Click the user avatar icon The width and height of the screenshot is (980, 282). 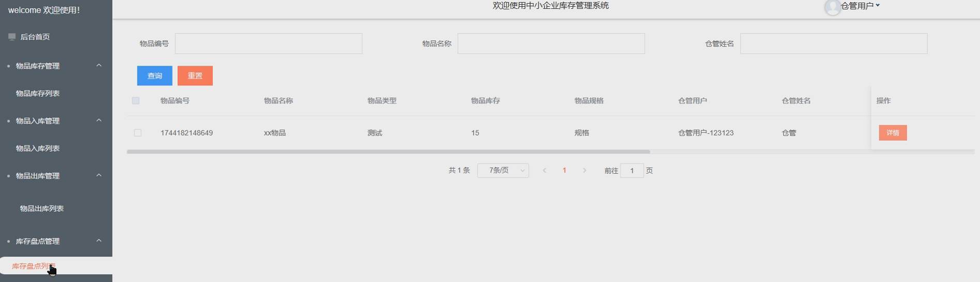(x=832, y=7)
